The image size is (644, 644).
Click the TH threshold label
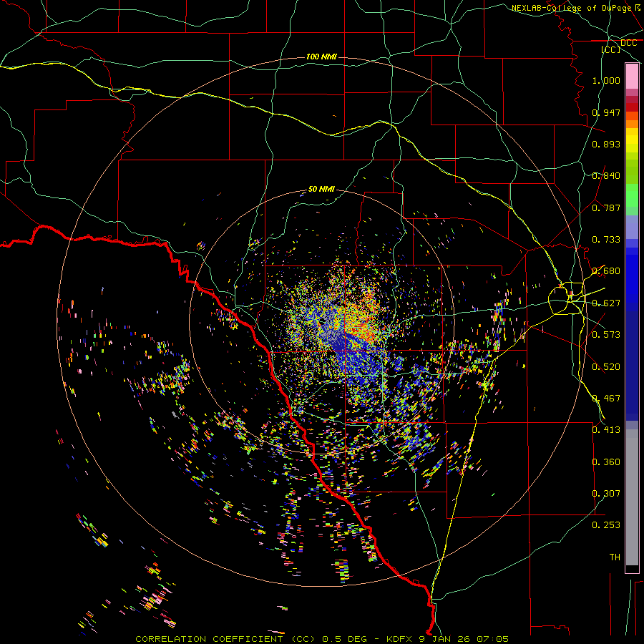point(615,557)
